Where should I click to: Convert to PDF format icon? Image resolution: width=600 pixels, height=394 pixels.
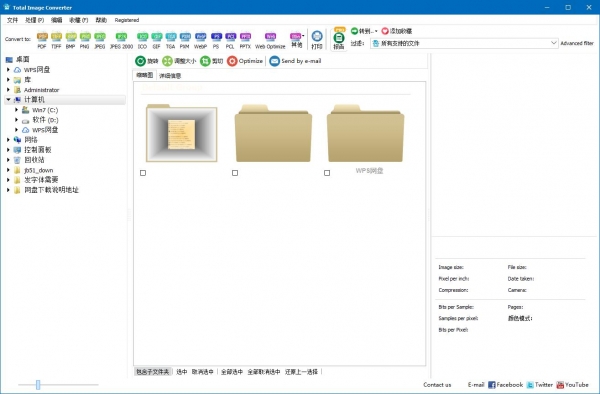[x=42, y=40]
